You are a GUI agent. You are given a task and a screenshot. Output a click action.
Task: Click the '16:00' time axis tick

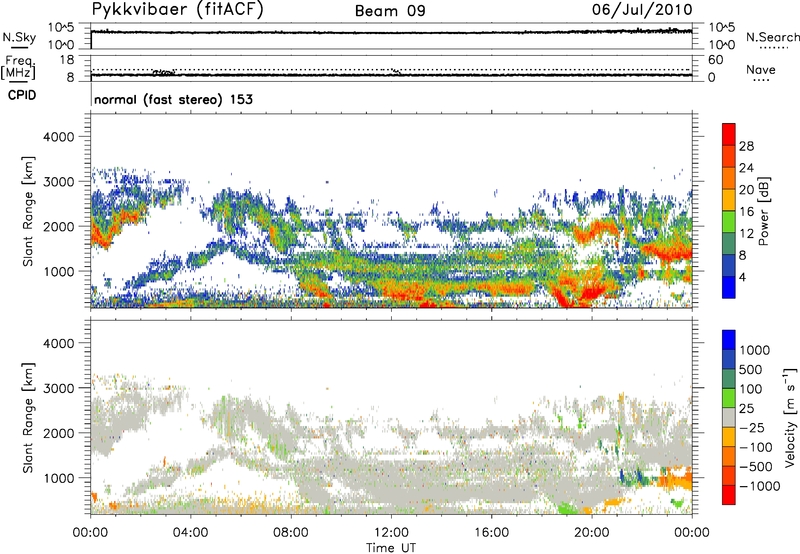point(491,533)
